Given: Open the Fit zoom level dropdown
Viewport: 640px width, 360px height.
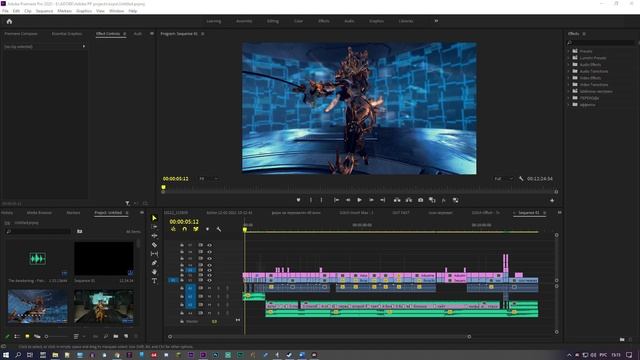Looking at the screenshot, I should 209,179.
